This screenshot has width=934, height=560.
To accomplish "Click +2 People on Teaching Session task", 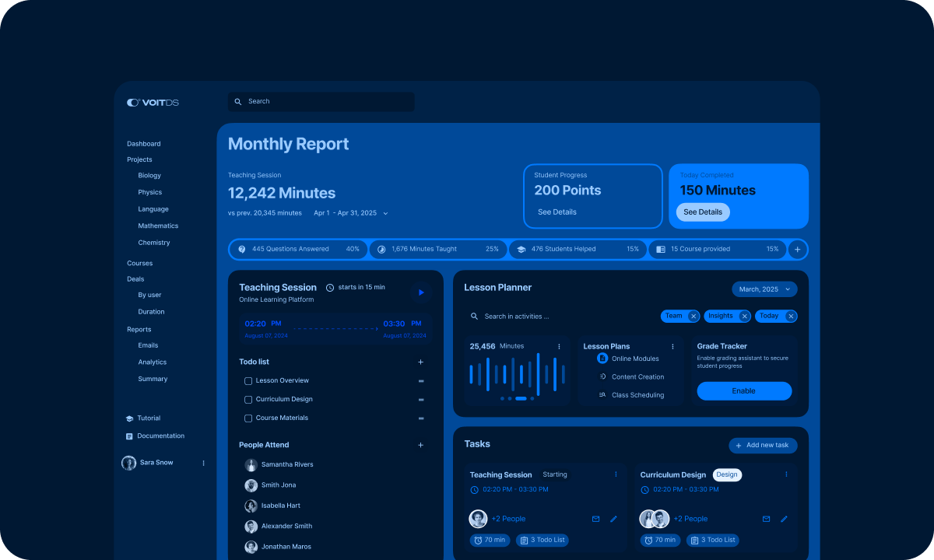I will point(508,519).
